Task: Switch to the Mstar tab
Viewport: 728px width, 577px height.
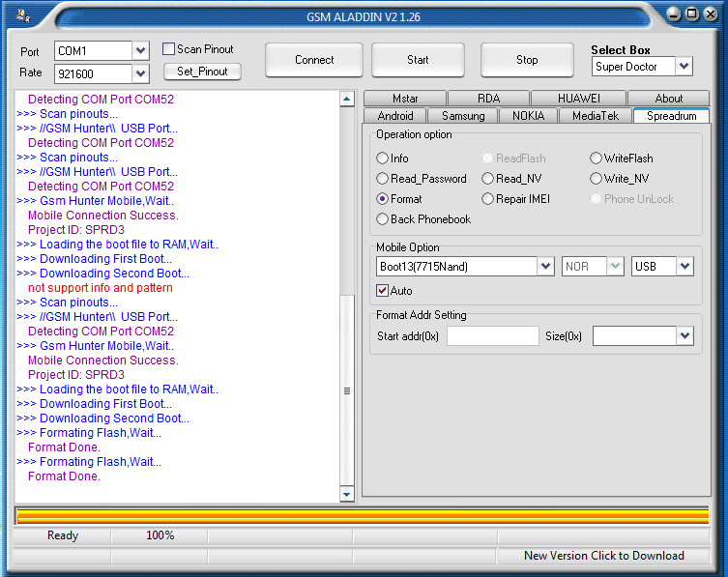Action: pyautogui.click(x=405, y=99)
